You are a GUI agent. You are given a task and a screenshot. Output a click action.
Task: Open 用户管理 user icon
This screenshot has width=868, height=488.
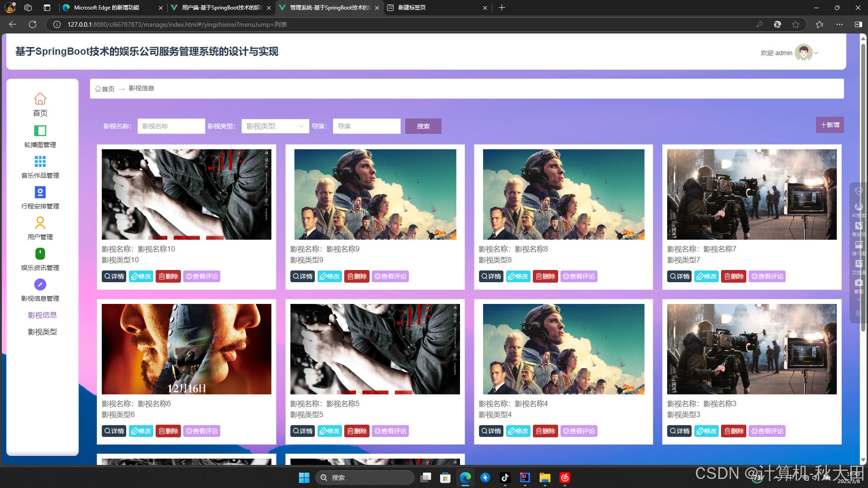[40, 223]
